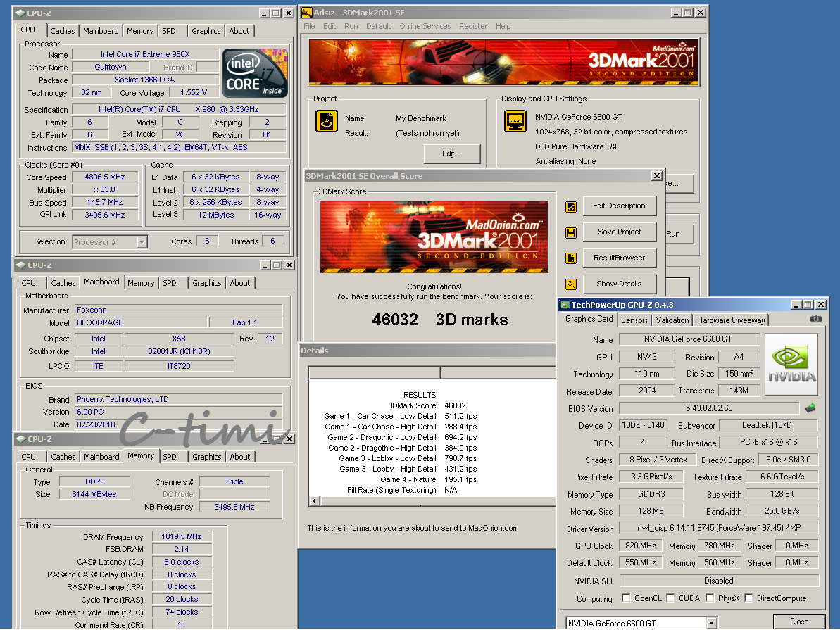Open the File menu in 3DMark
The height and width of the screenshot is (630, 840).
pyautogui.click(x=309, y=26)
